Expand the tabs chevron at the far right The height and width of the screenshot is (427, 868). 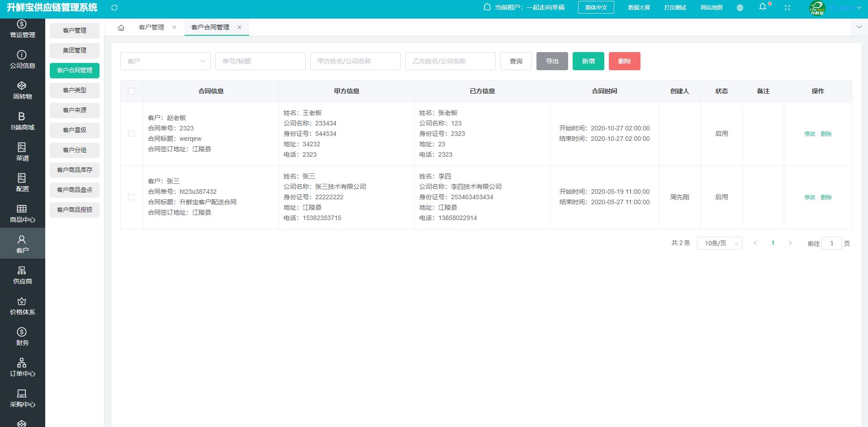tap(859, 27)
